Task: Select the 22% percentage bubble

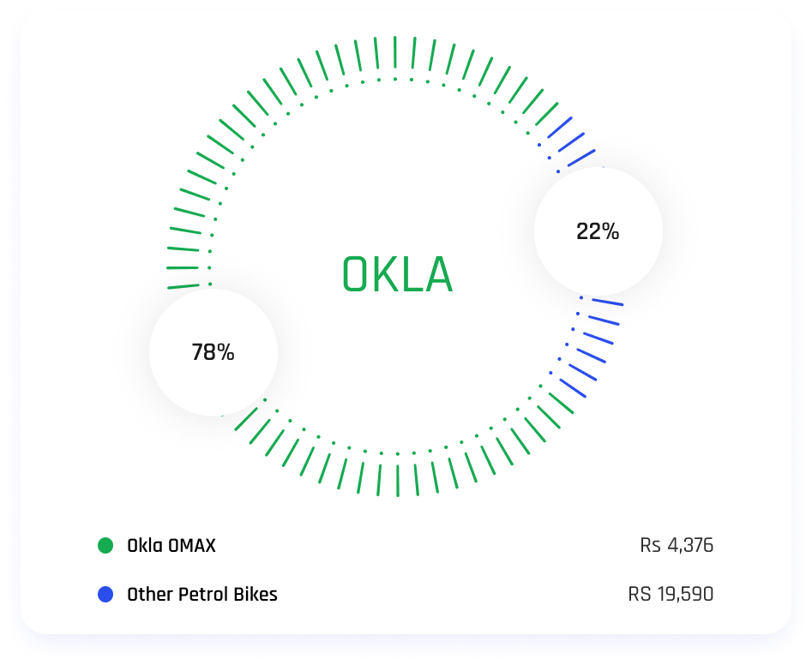Action: 598,231
